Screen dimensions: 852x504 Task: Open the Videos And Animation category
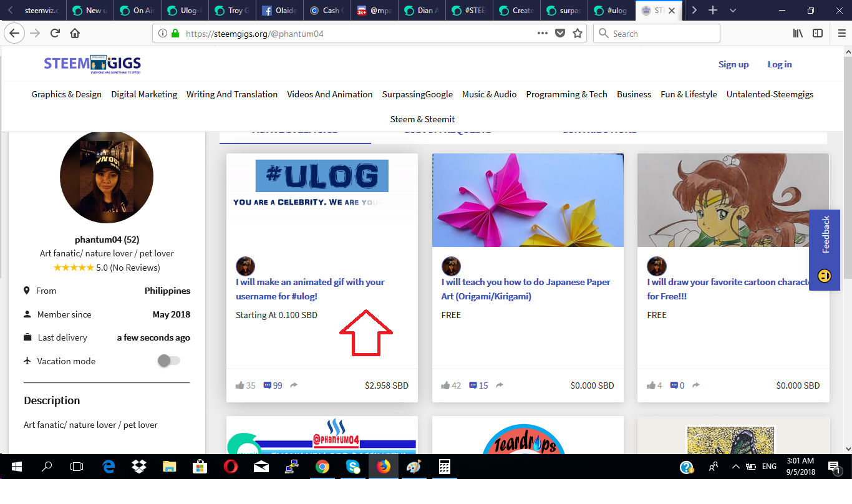coord(329,94)
